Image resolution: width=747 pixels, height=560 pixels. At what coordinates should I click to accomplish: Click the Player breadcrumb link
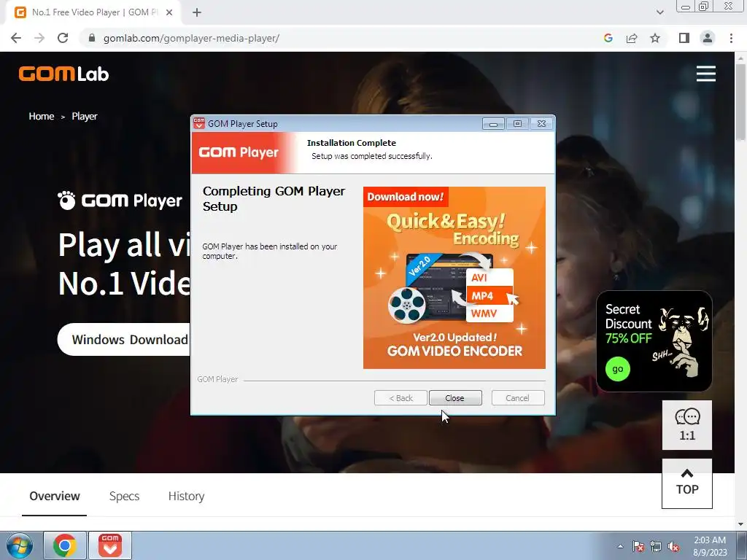pos(85,116)
